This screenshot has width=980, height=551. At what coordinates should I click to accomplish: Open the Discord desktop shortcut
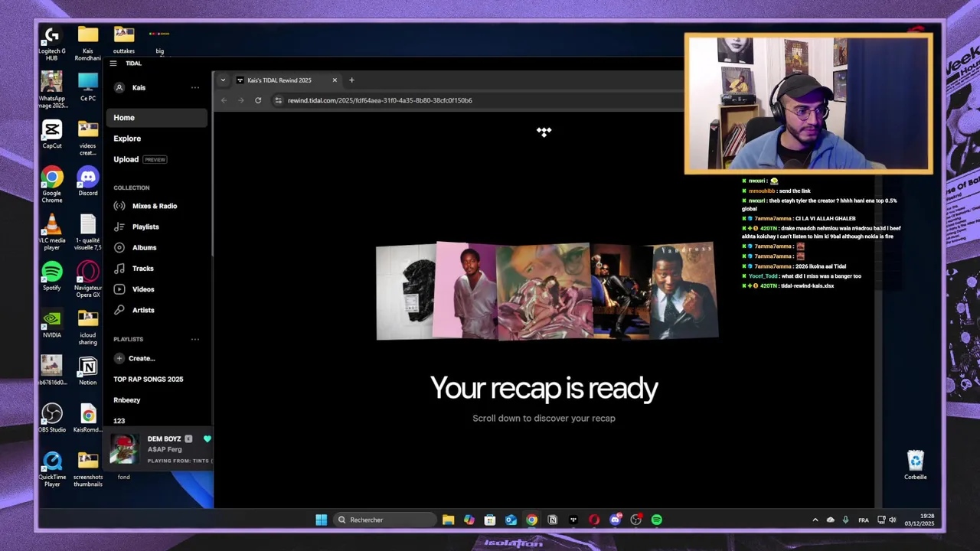coord(88,182)
